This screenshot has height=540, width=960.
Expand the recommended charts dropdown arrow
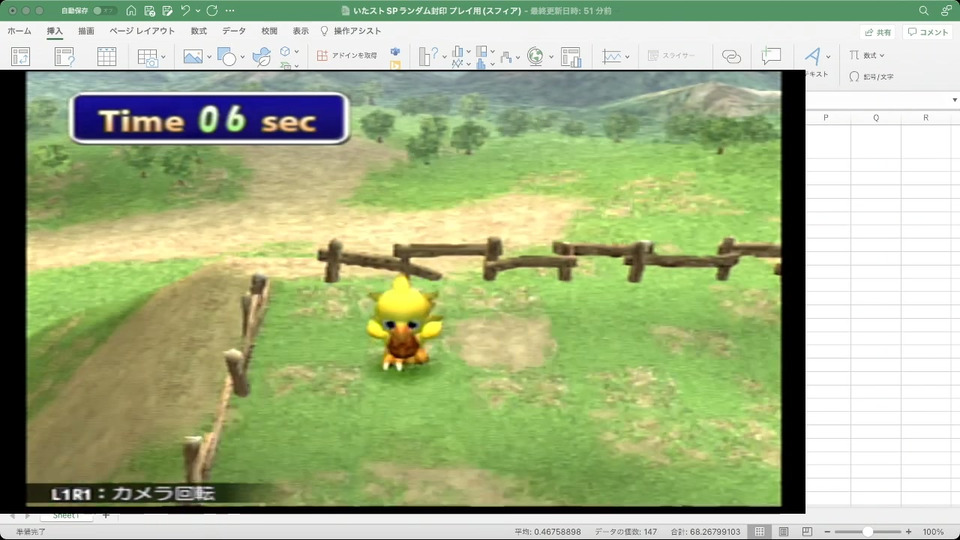pos(444,57)
